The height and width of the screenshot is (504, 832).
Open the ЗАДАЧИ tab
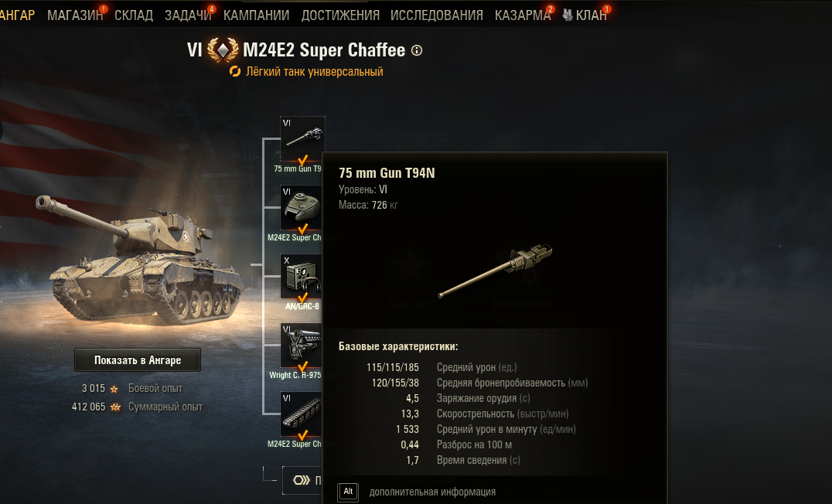coord(188,15)
